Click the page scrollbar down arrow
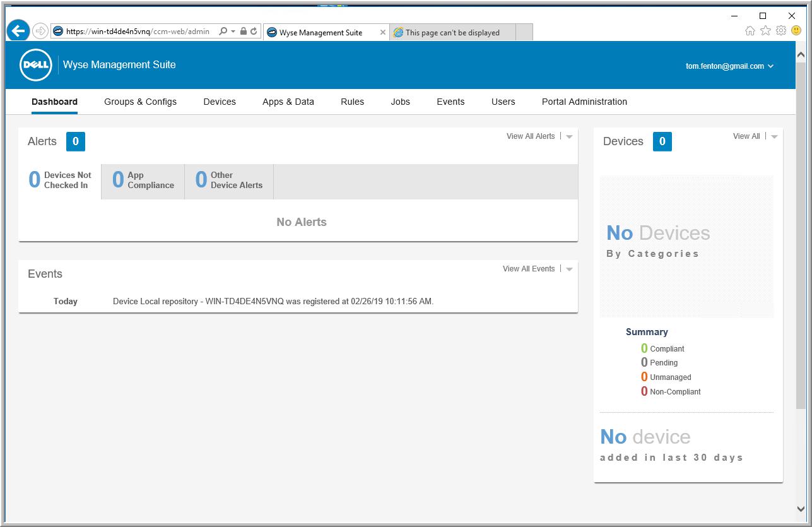 (x=801, y=509)
